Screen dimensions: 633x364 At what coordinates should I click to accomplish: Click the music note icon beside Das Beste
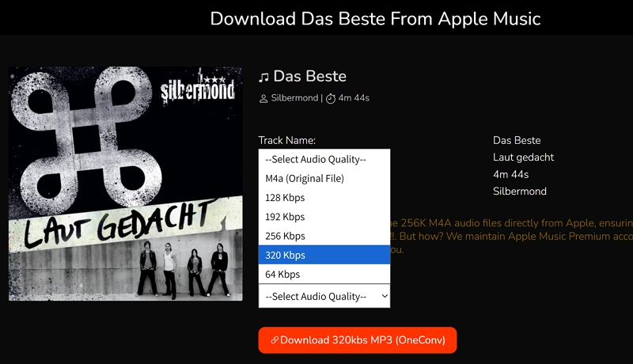pyautogui.click(x=263, y=77)
